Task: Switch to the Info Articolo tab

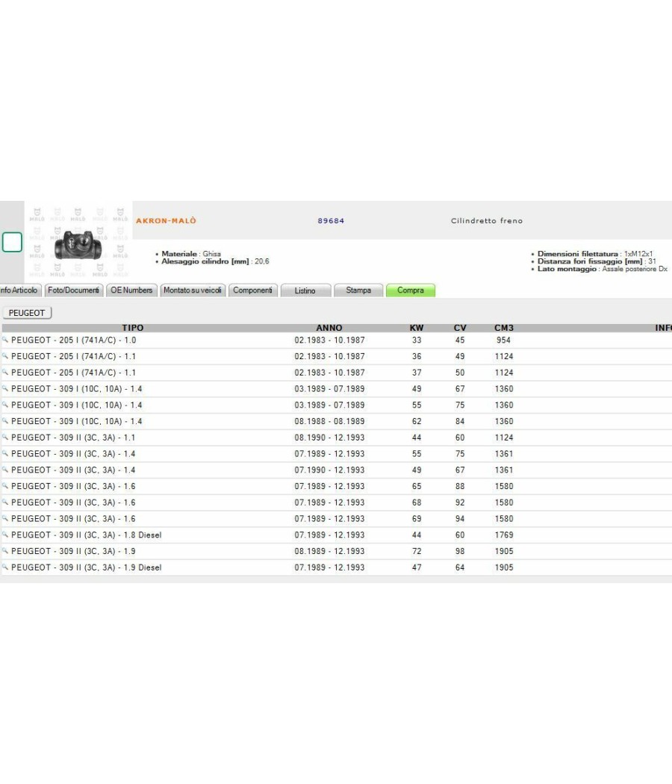Action: [19, 290]
